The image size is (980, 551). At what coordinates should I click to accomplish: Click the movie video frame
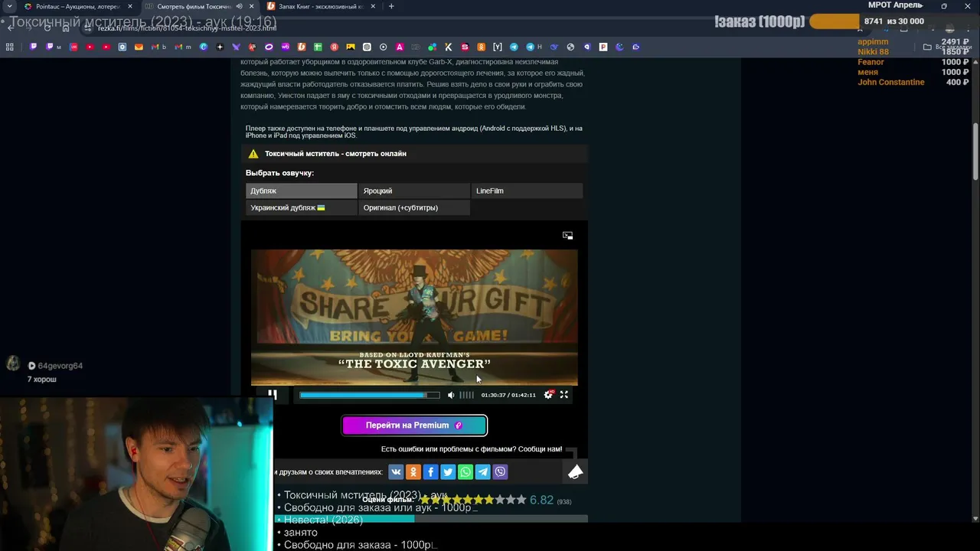pyautogui.click(x=414, y=317)
